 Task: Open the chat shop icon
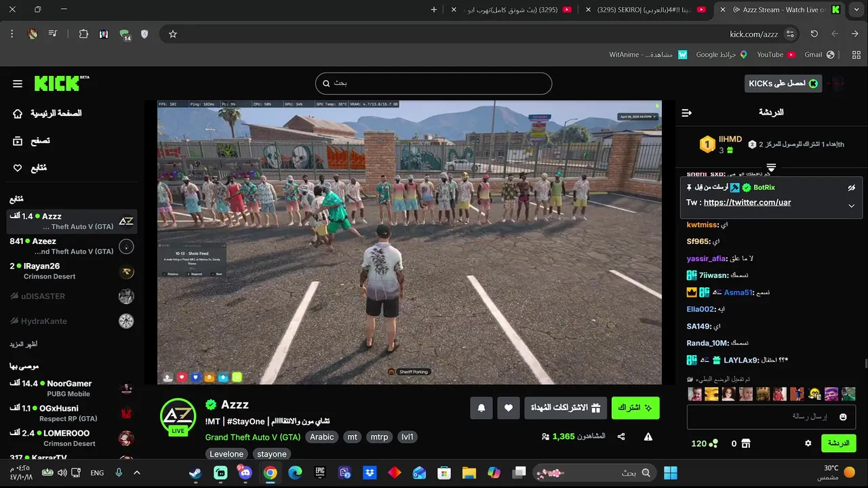[x=746, y=444]
